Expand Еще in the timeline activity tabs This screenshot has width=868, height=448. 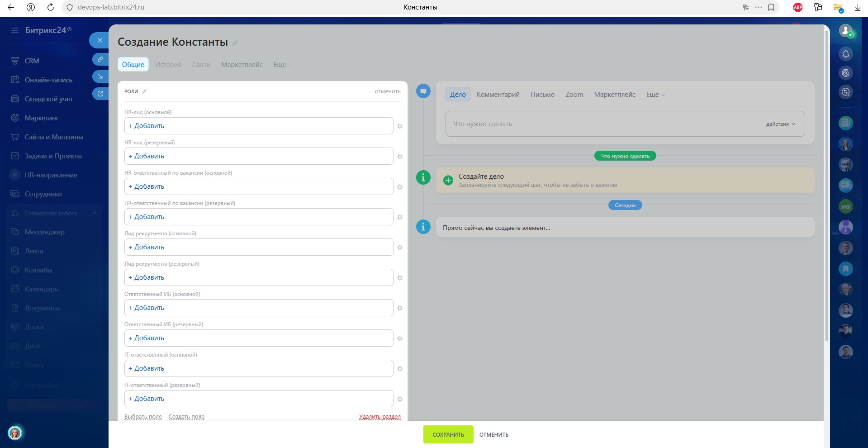655,95
